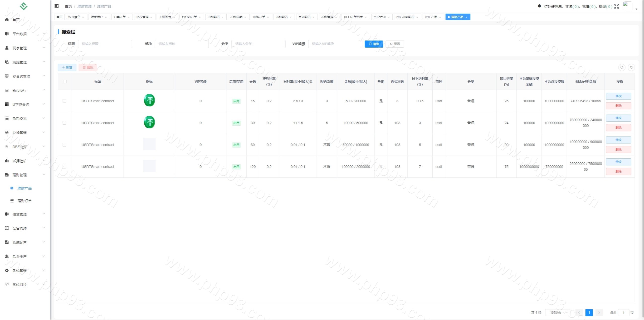Click the circular refresh icon above table

pyautogui.click(x=631, y=67)
